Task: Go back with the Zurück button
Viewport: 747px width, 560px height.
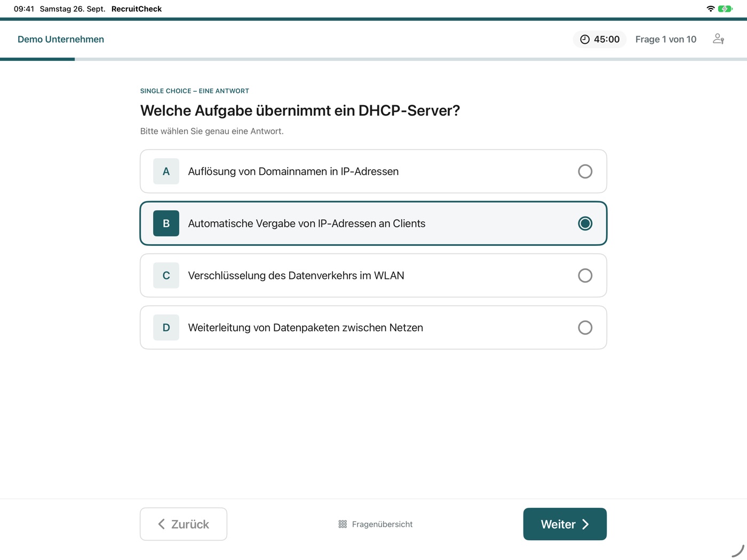Action: pyautogui.click(x=184, y=524)
